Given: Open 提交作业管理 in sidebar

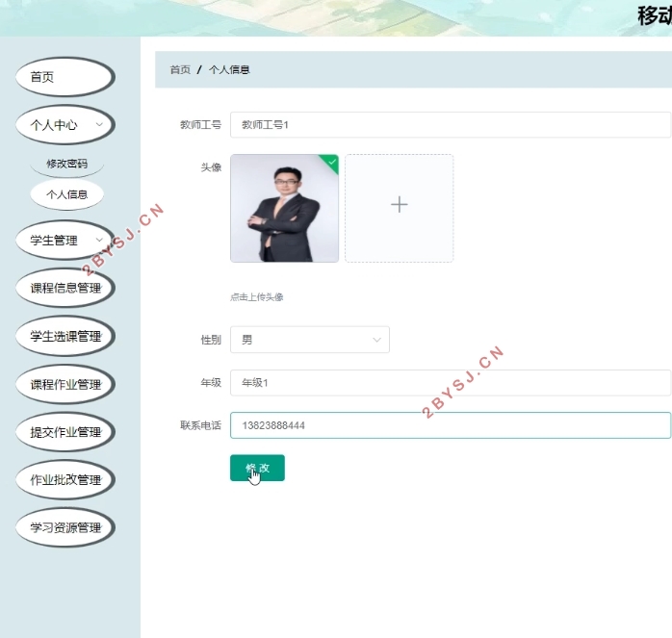Looking at the screenshot, I should click(65, 432).
